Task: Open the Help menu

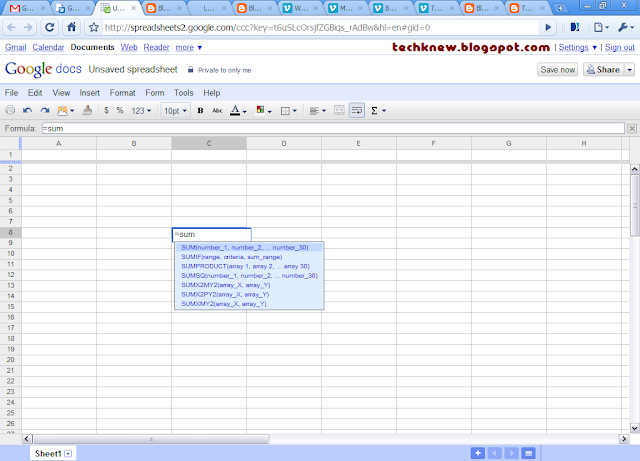Action: point(212,93)
